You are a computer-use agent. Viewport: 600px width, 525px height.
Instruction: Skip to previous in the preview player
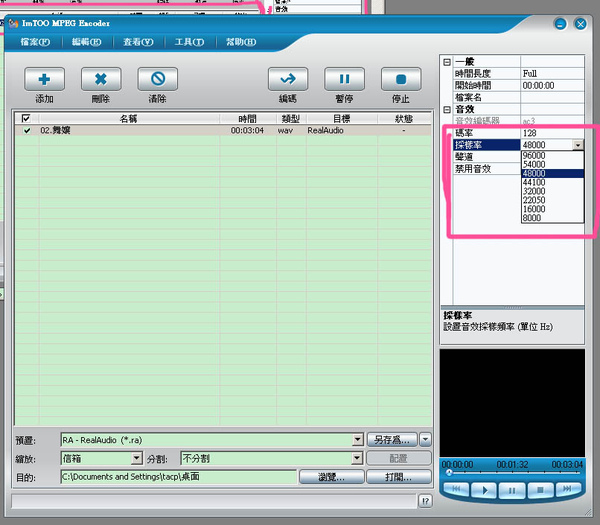point(456,489)
